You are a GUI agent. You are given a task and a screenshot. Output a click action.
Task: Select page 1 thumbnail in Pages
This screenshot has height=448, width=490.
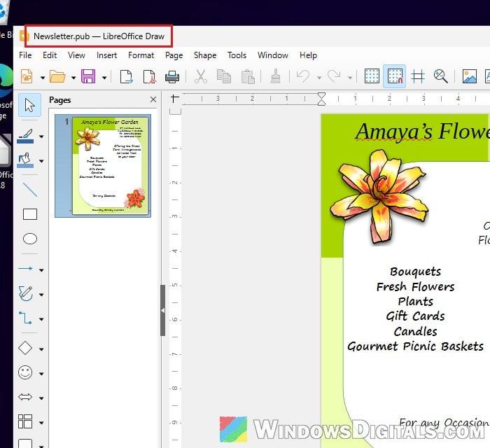tap(103, 166)
